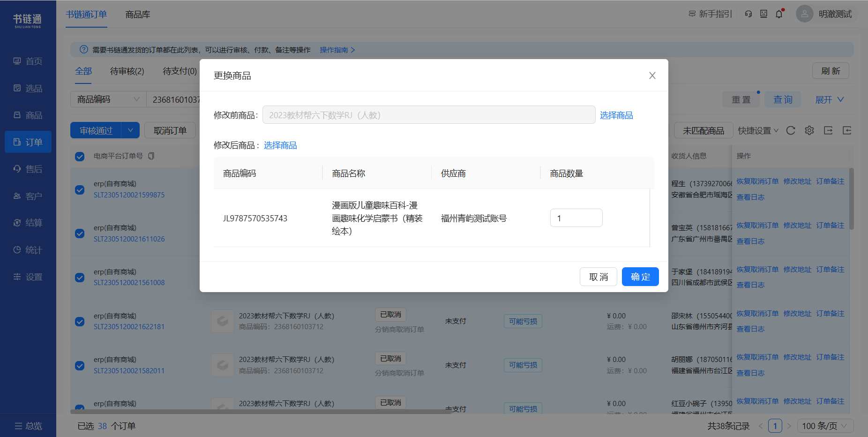Open 订单 in the sidebar
868x437 pixels.
[x=28, y=142]
